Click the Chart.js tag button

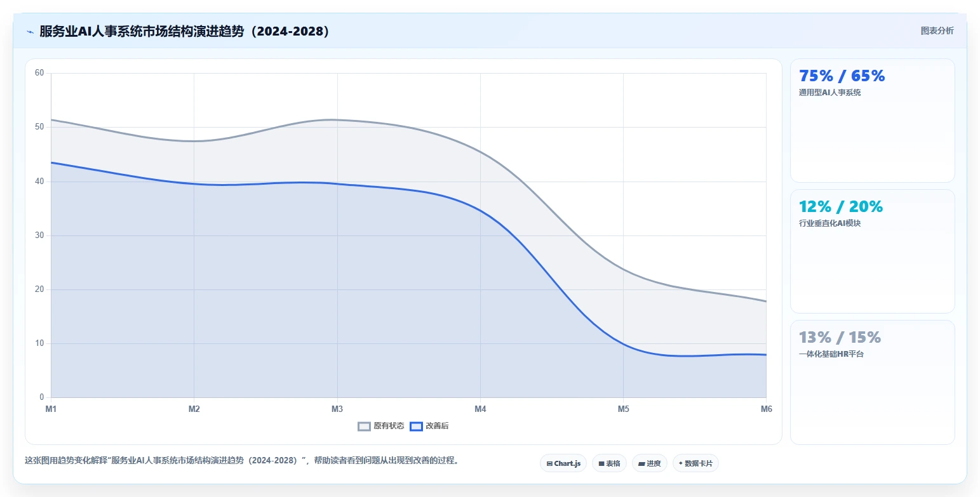coord(563,463)
